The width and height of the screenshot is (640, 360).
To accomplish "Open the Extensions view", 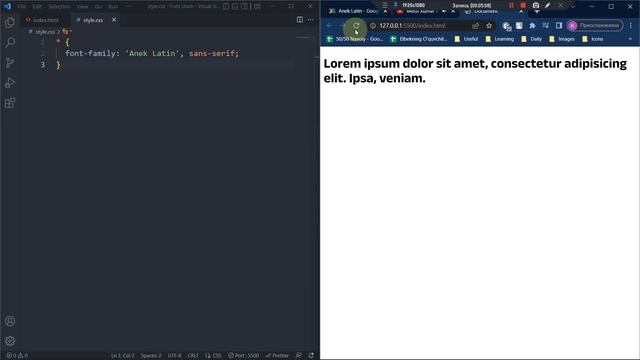I will point(10,103).
